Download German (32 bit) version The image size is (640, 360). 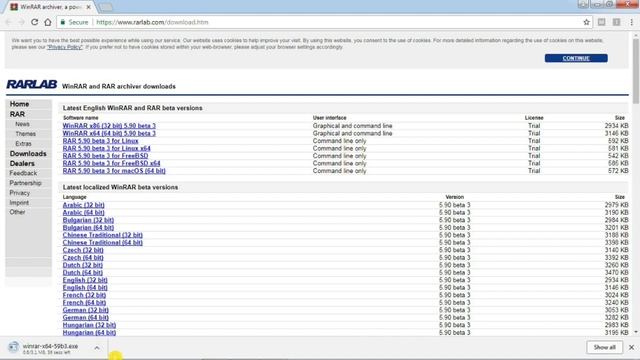tap(85, 310)
